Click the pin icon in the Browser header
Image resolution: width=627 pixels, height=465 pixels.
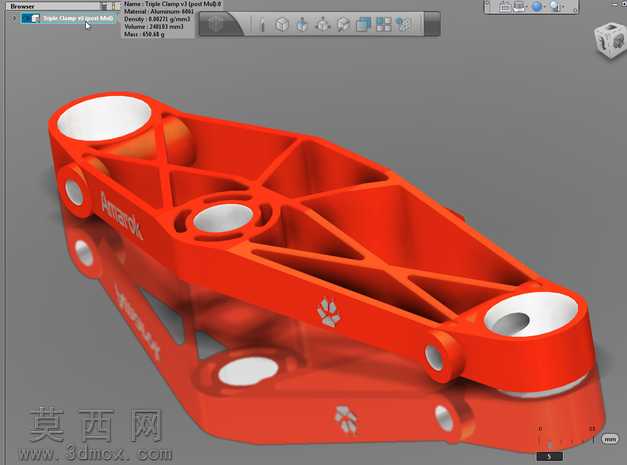coord(116,6)
